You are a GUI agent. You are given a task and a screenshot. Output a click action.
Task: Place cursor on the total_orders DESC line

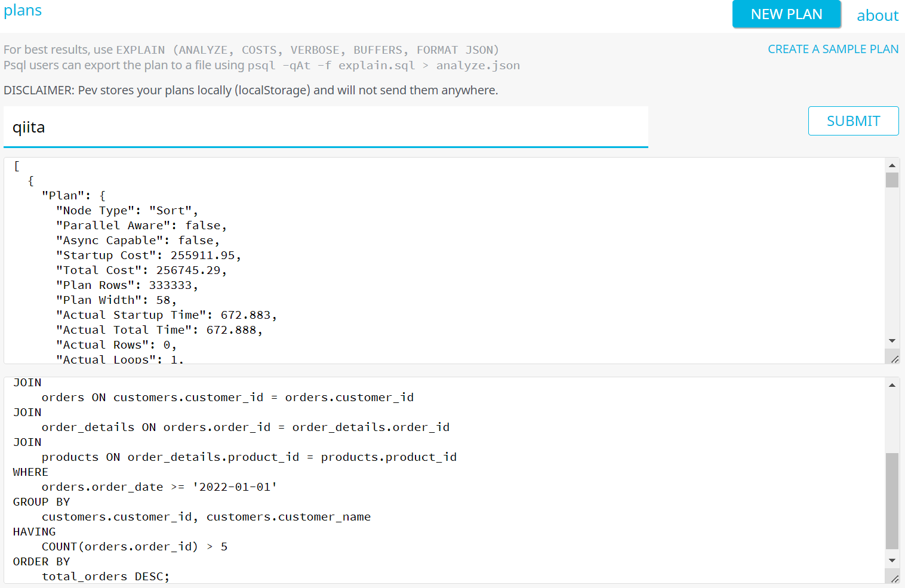click(x=105, y=577)
